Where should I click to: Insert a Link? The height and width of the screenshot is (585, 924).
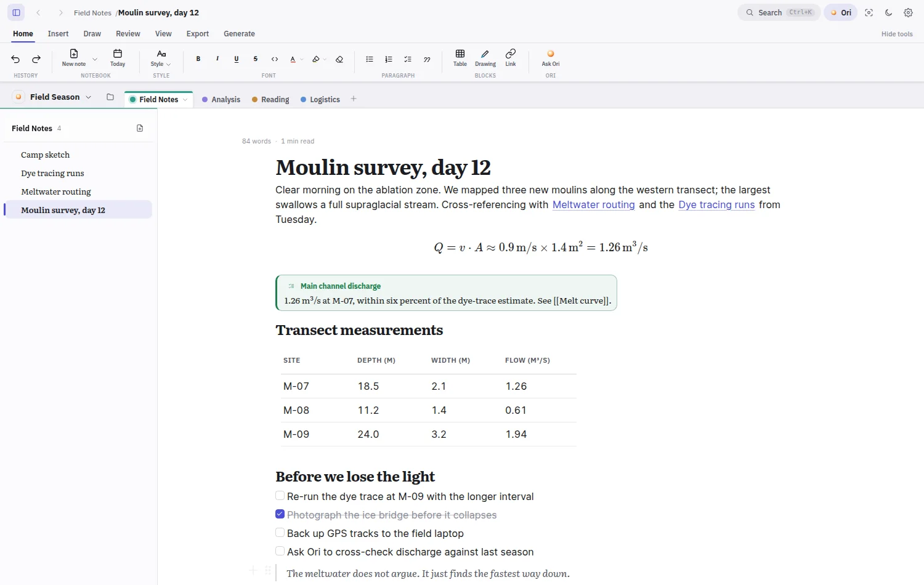tap(511, 58)
